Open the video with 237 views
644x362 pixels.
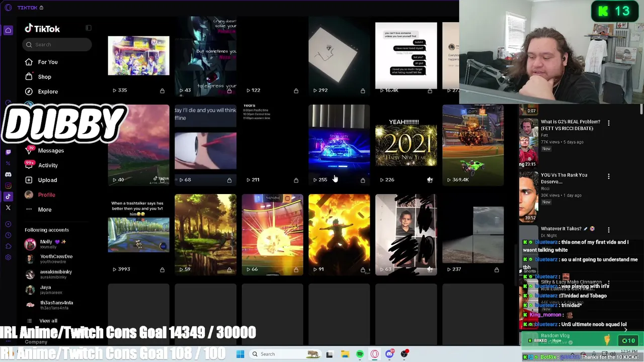473,234
